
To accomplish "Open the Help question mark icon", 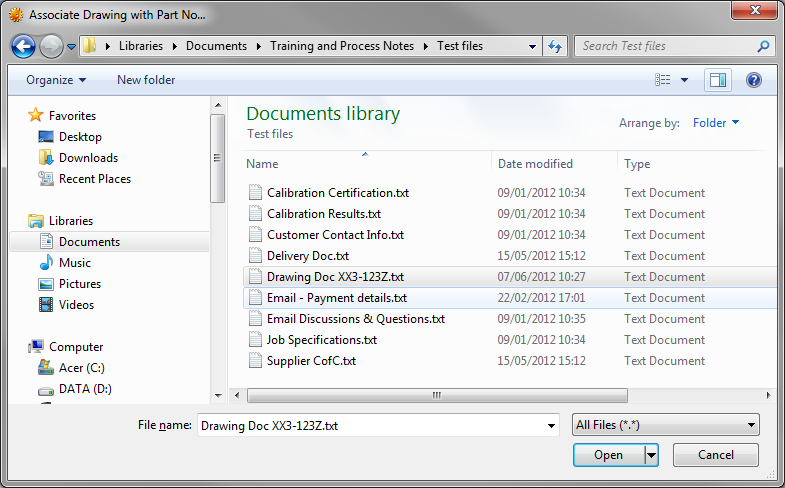I will 754,80.
